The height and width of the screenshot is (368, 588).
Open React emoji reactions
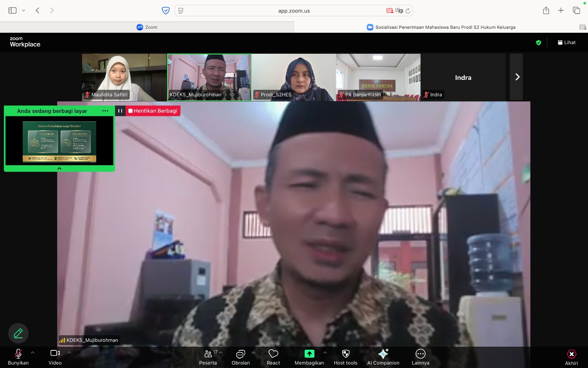click(x=273, y=357)
